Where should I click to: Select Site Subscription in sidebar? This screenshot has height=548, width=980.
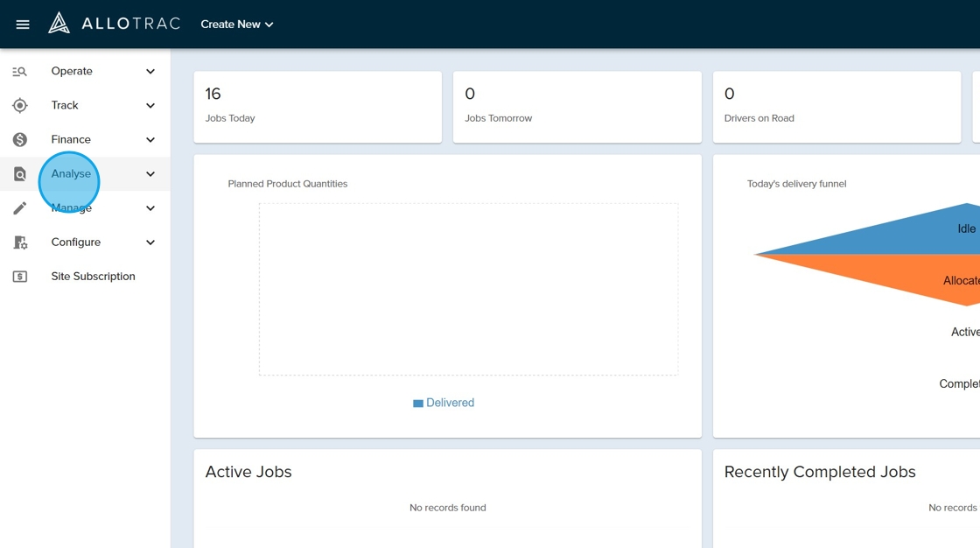click(x=93, y=277)
